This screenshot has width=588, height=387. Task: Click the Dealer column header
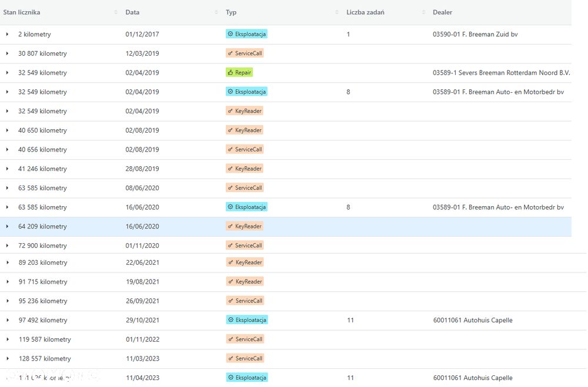pyautogui.click(x=442, y=12)
